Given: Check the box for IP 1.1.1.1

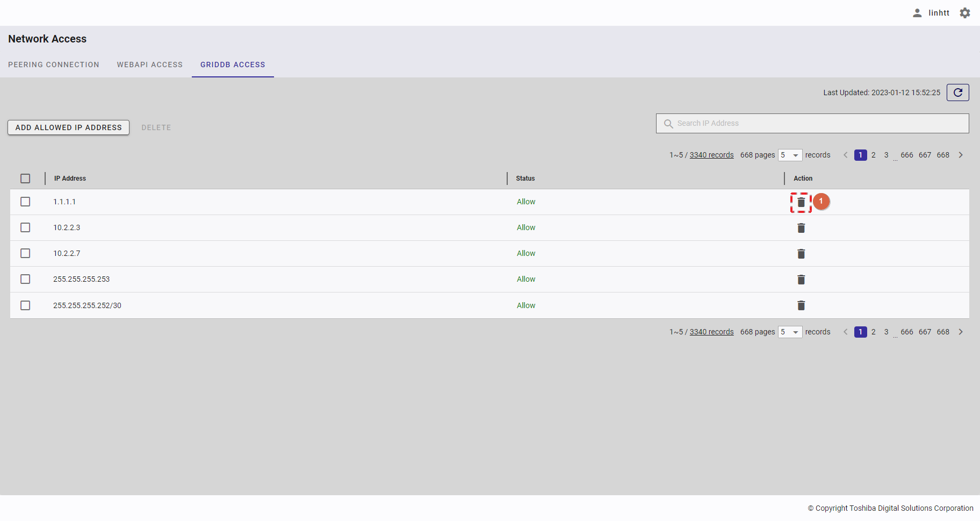Looking at the screenshot, I should click(25, 202).
